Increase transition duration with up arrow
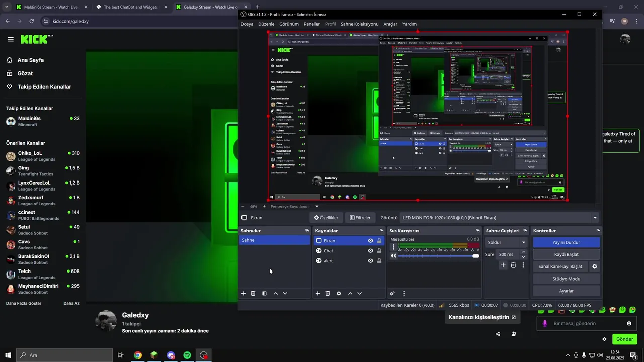The width and height of the screenshot is (644, 362). [x=523, y=252]
